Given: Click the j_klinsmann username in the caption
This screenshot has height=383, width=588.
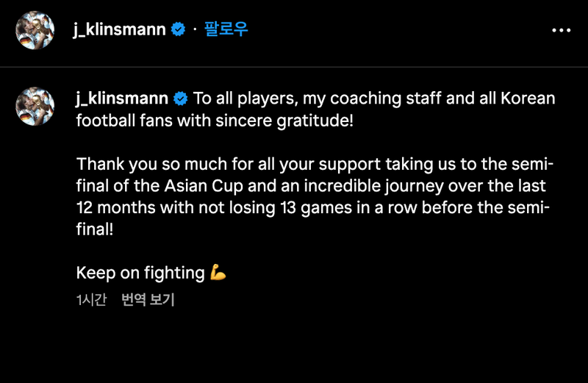Looking at the screenshot, I should (121, 99).
